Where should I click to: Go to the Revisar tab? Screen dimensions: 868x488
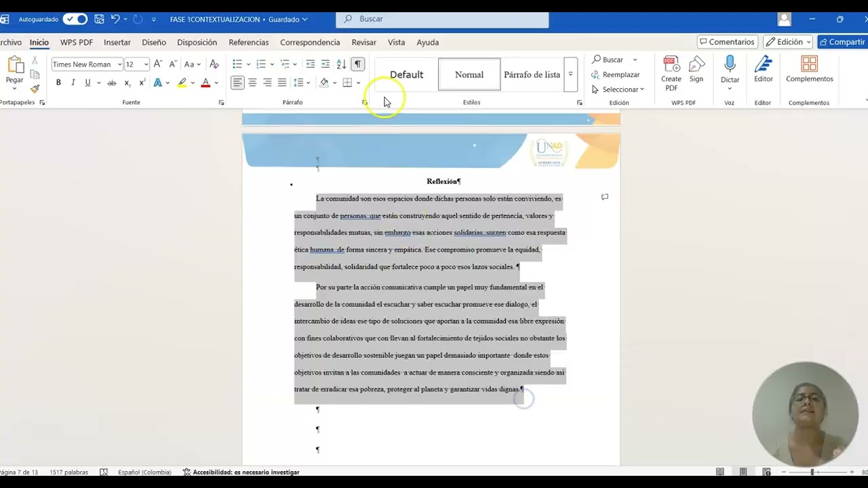(x=364, y=42)
